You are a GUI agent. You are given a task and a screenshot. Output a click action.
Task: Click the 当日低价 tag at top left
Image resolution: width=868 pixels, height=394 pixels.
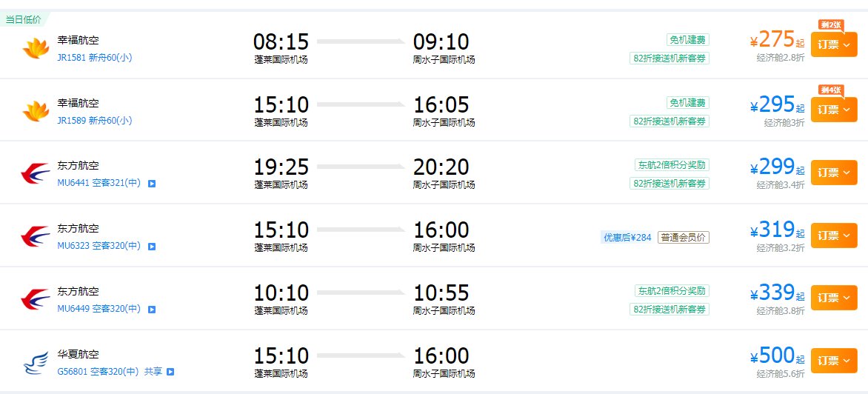click(x=24, y=19)
